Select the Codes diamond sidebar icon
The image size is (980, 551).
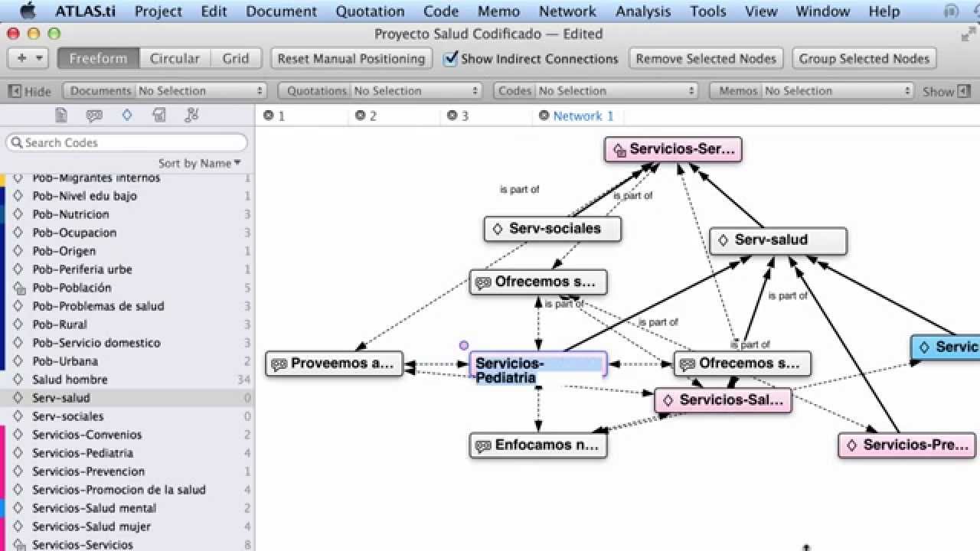(x=127, y=116)
